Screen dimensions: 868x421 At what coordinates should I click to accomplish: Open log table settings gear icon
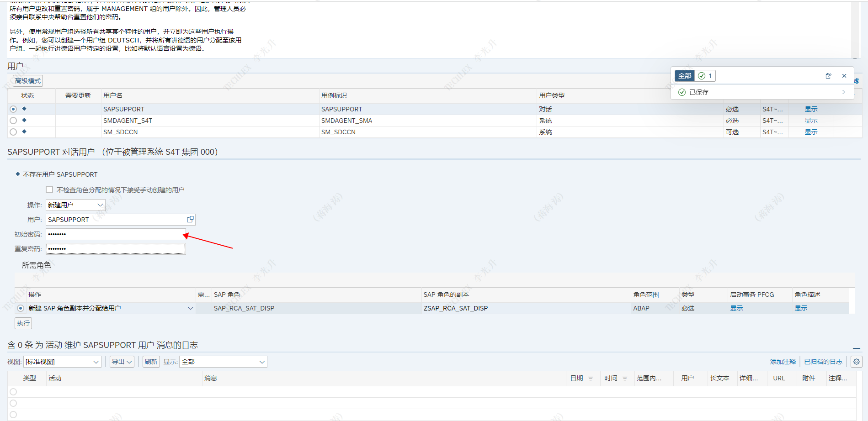(856, 362)
